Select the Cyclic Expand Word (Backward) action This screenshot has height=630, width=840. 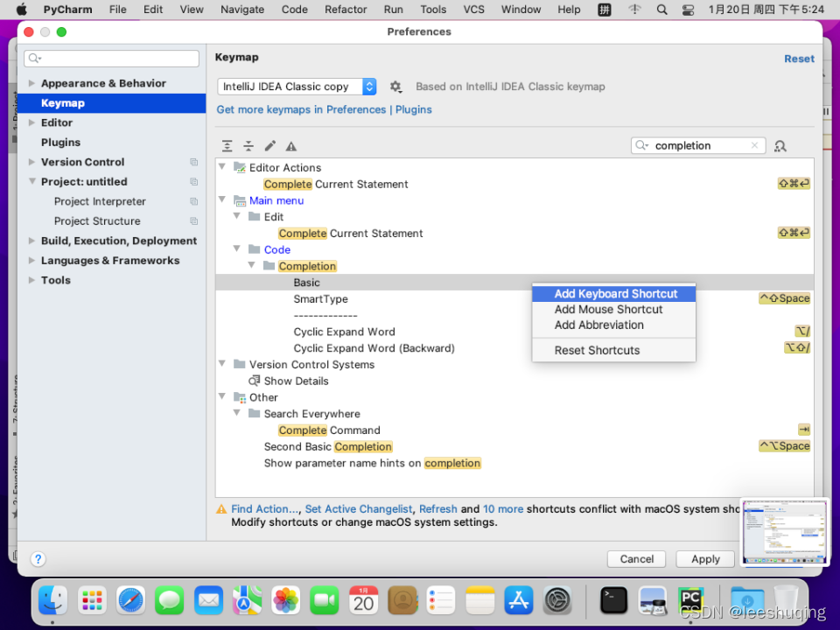374,348
